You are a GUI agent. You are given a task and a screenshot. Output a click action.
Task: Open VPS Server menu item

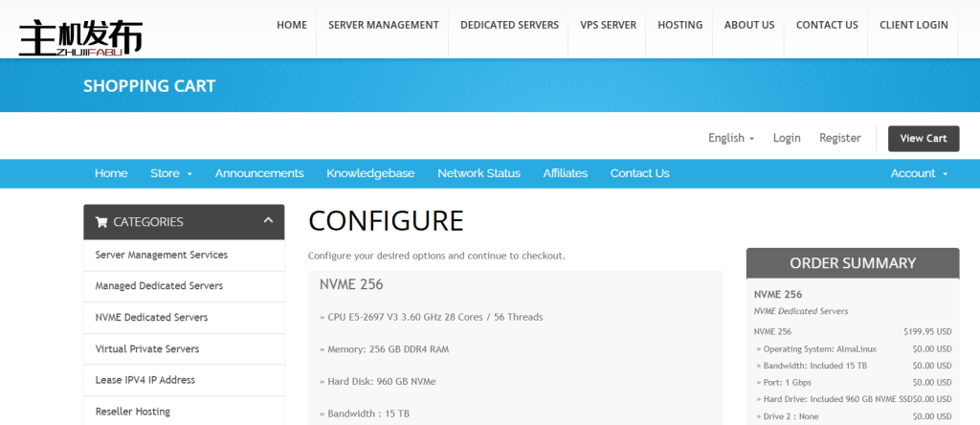pyautogui.click(x=608, y=25)
